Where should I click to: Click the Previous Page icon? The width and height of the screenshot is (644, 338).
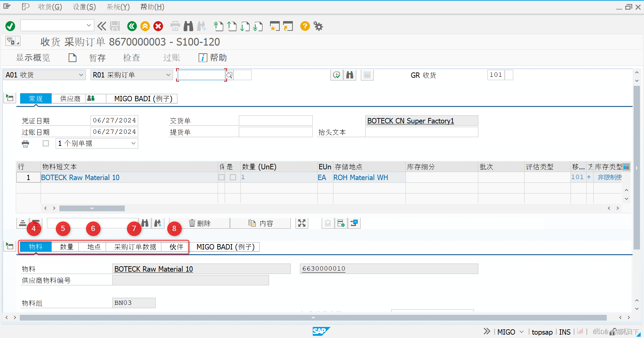pyautogui.click(x=232, y=26)
